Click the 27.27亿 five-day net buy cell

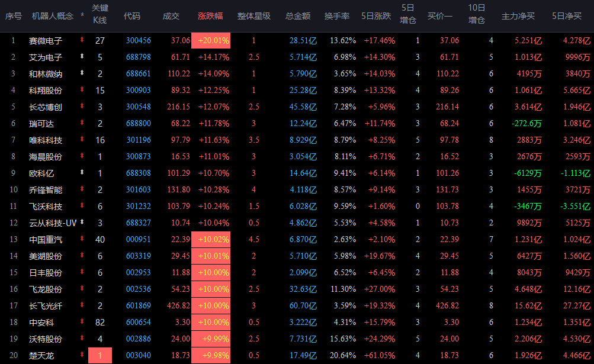pos(577,305)
